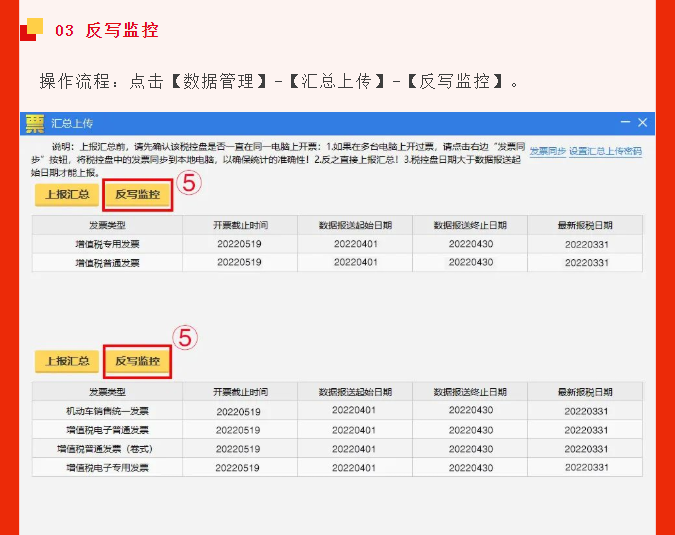Click 20220401 in the 增值税电子普通发票 row
The width and height of the screenshot is (675, 535).
tap(354, 430)
